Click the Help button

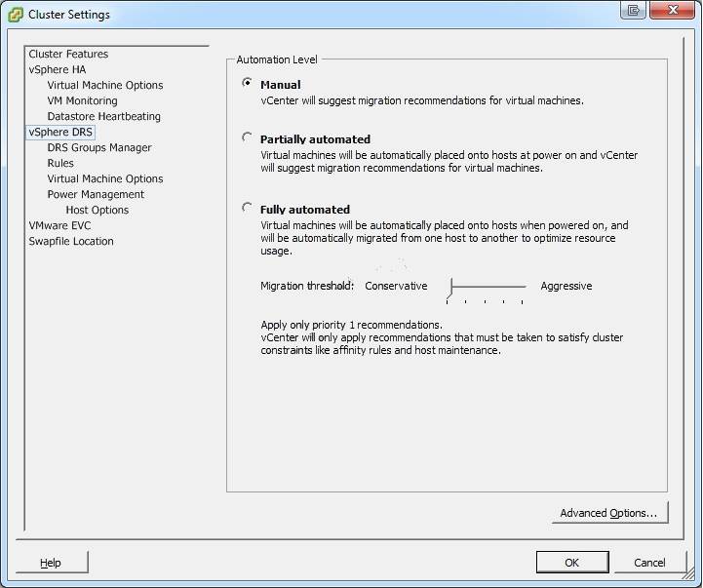(x=51, y=563)
